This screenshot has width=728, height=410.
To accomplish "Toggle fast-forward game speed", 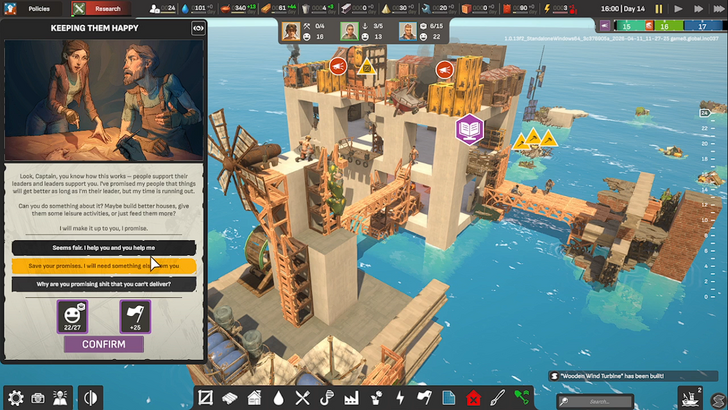I will click(698, 9).
